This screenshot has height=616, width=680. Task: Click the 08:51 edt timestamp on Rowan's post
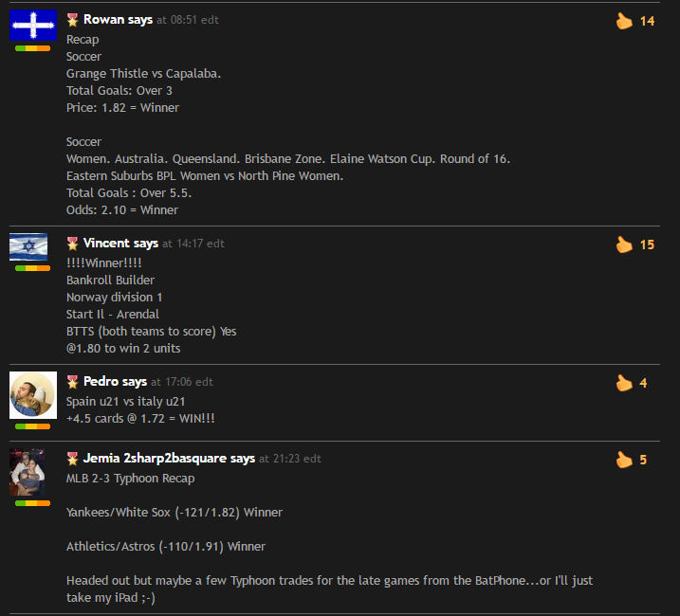pos(194,20)
